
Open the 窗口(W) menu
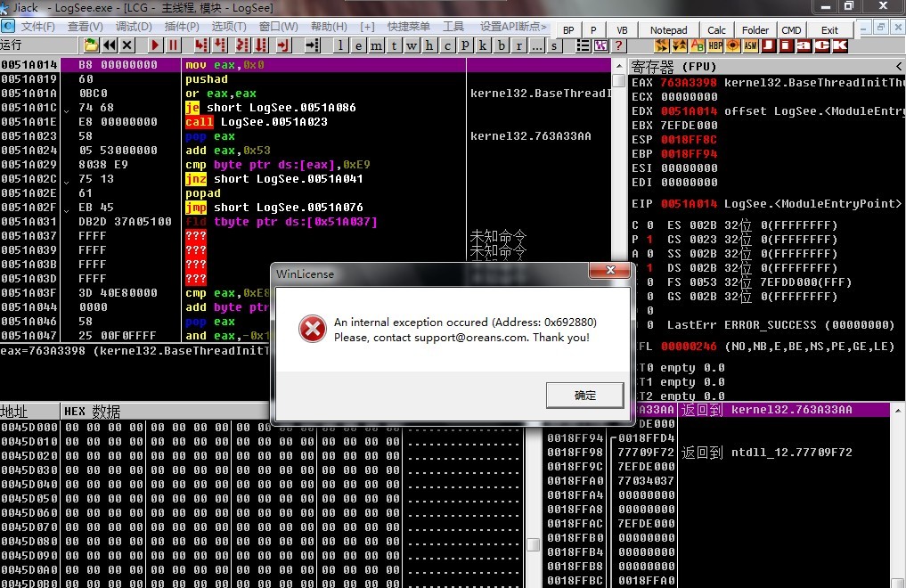pos(279,27)
